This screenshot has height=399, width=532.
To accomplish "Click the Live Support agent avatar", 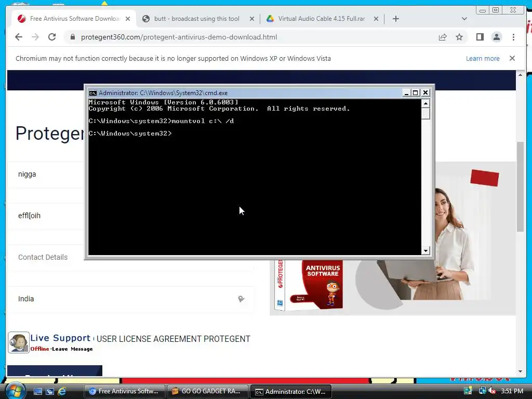I will [x=19, y=342].
